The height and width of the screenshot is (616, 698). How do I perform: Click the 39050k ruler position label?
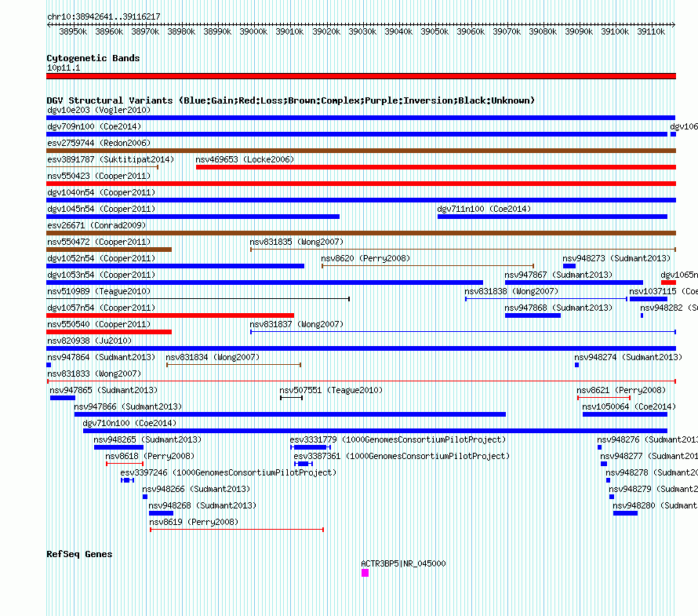(434, 31)
